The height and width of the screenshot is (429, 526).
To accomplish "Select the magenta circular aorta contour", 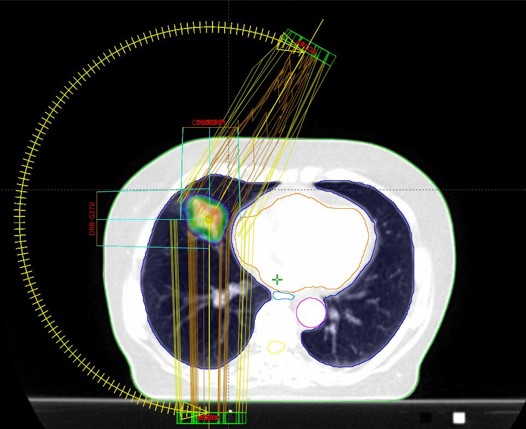I will point(311,313).
